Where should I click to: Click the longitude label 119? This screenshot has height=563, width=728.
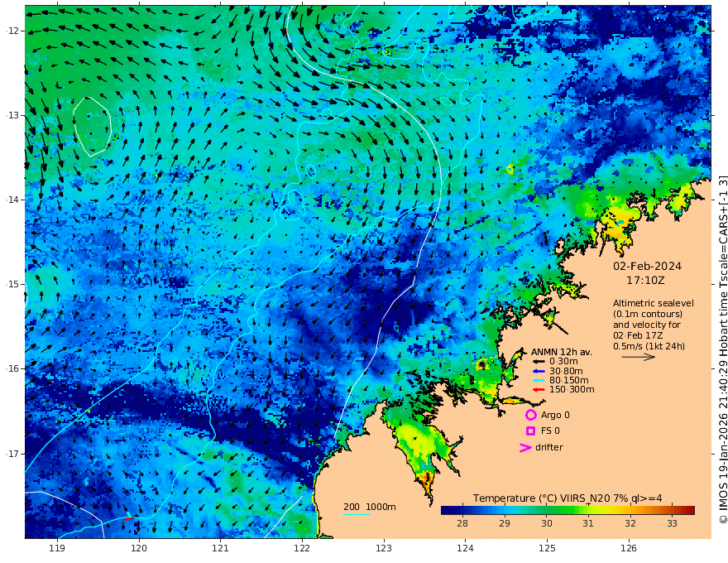click(x=57, y=548)
